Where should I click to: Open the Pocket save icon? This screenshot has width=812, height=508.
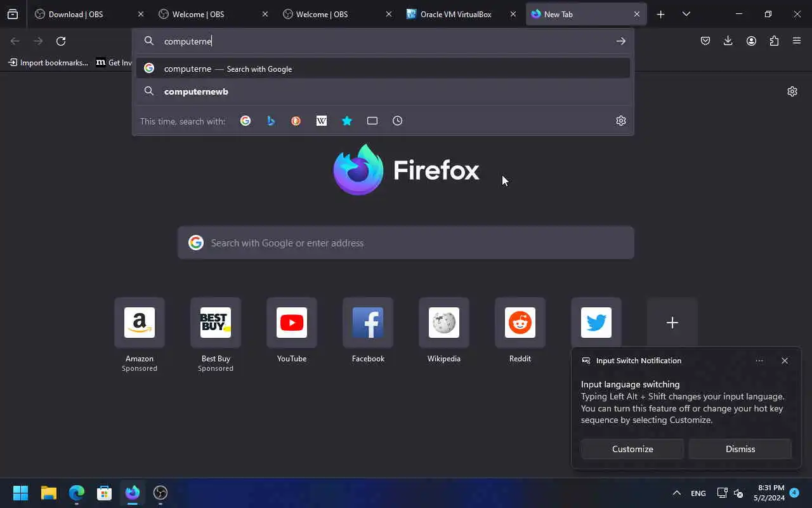tap(705, 41)
